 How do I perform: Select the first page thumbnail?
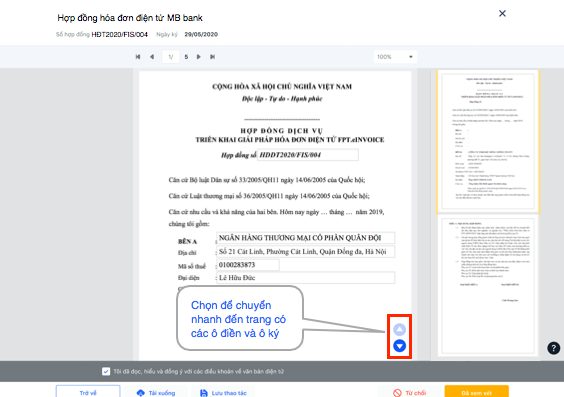pyautogui.click(x=488, y=141)
